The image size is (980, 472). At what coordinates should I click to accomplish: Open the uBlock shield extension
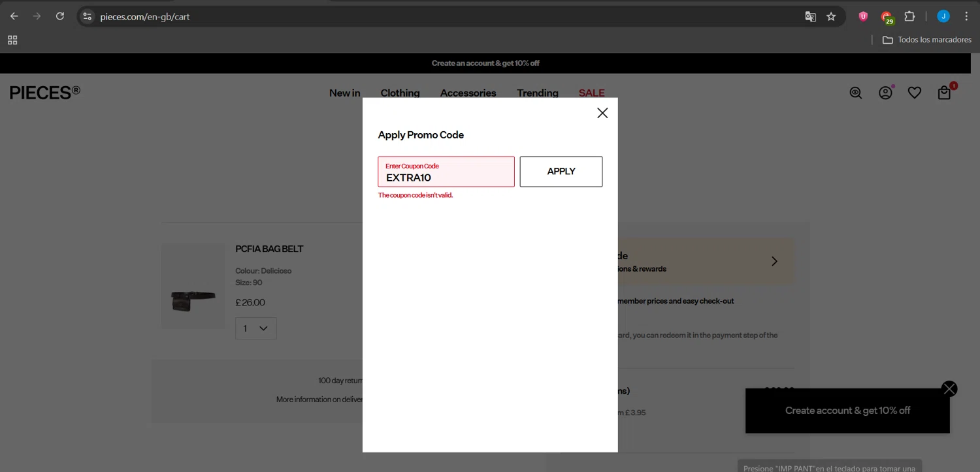point(863,17)
